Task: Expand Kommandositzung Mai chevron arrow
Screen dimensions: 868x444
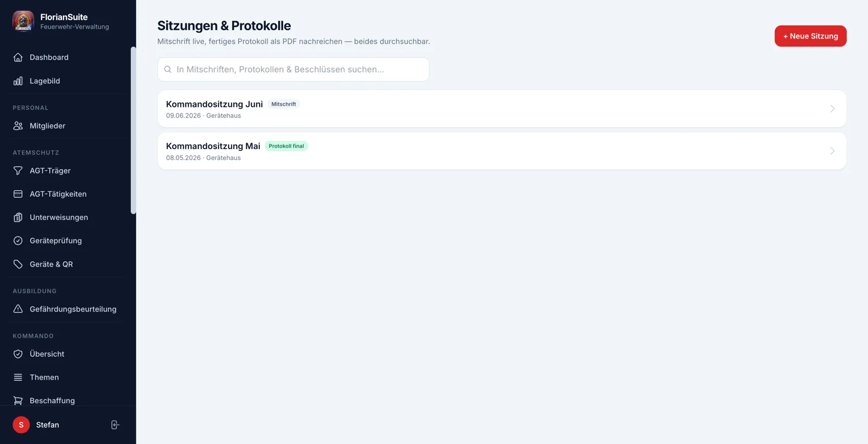Action: click(832, 151)
